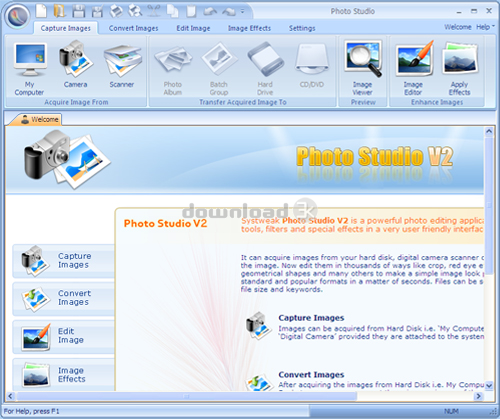Create new blank document from quick toolbar
The height and width of the screenshot is (420, 500).
pos(41,11)
